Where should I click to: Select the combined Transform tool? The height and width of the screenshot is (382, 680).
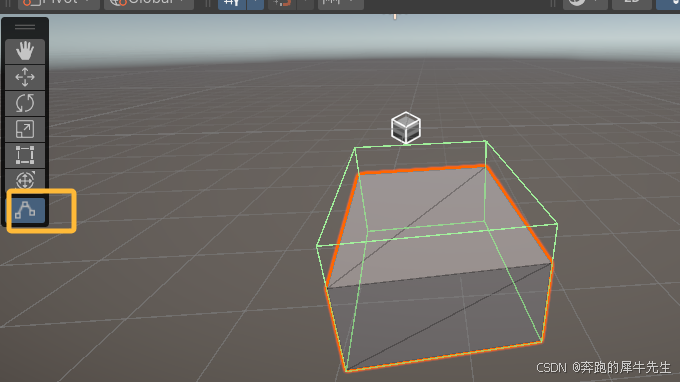coord(25,180)
